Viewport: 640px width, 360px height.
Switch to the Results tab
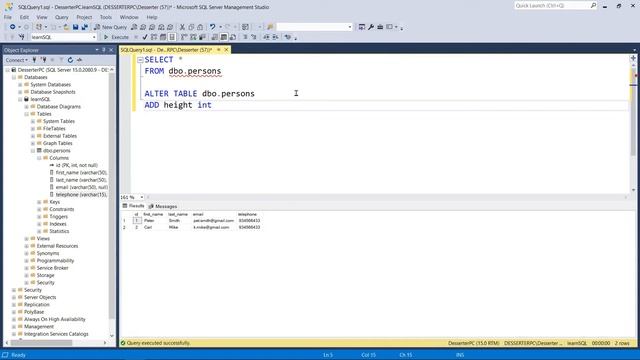(x=133, y=206)
